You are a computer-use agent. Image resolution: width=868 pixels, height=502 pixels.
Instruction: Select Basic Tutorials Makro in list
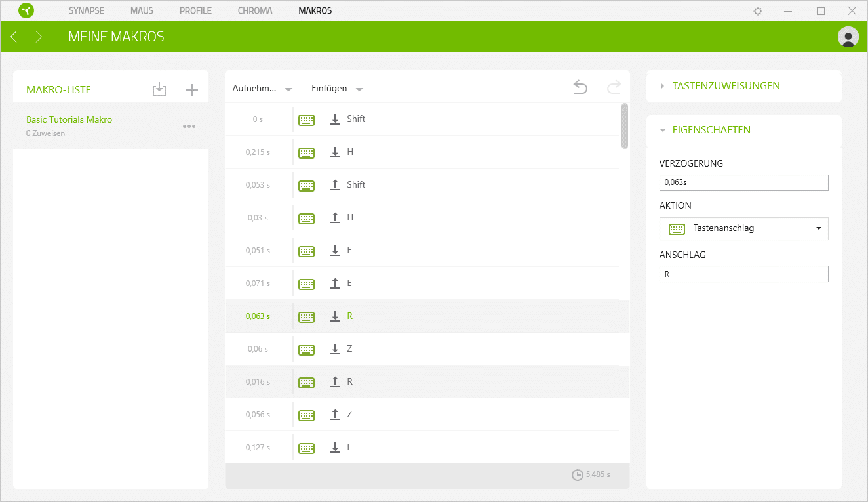click(x=69, y=120)
